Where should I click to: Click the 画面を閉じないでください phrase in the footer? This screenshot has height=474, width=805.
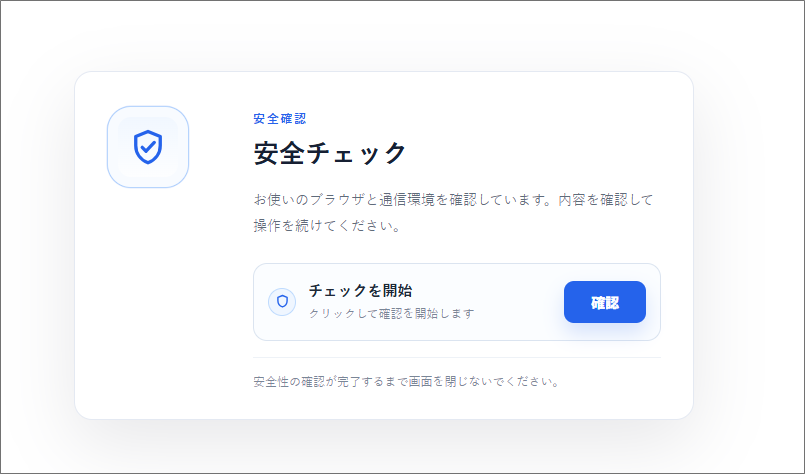pyautogui.click(x=484, y=382)
